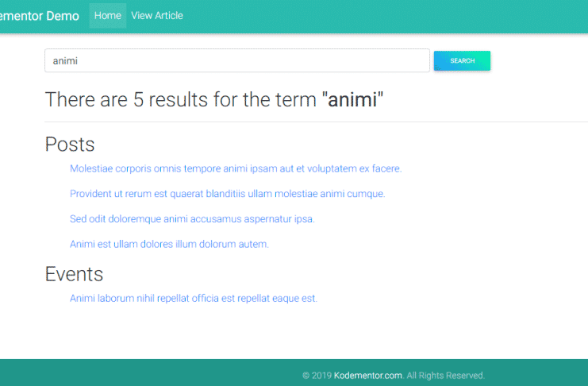The image size is (588, 386).
Task: Open post "Animi est ullam dolores illum"
Action: [x=169, y=244]
